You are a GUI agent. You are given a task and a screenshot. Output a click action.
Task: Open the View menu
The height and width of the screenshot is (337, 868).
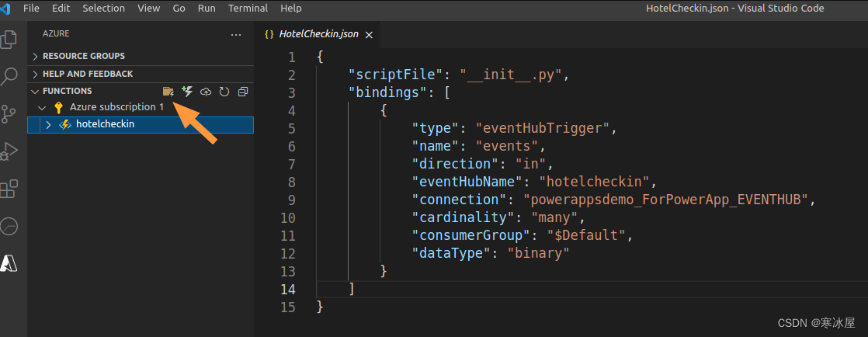(x=148, y=9)
